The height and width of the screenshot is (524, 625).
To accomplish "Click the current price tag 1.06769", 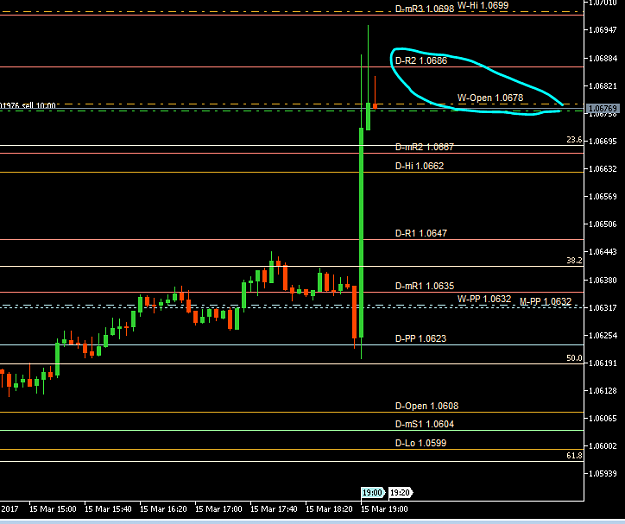I will click(x=602, y=108).
